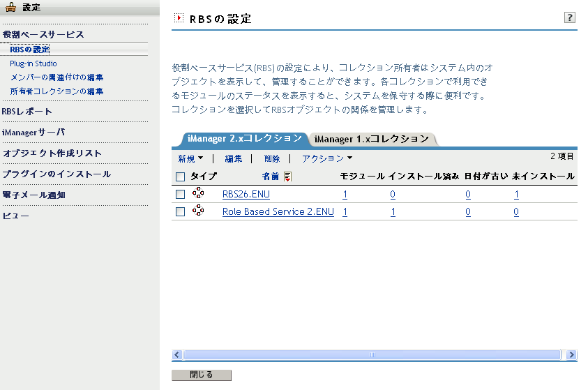This screenshot has height=390, width=588.
Task: Click インストール済み count 0 for RBS26.ENU
Action: [393, 194]
